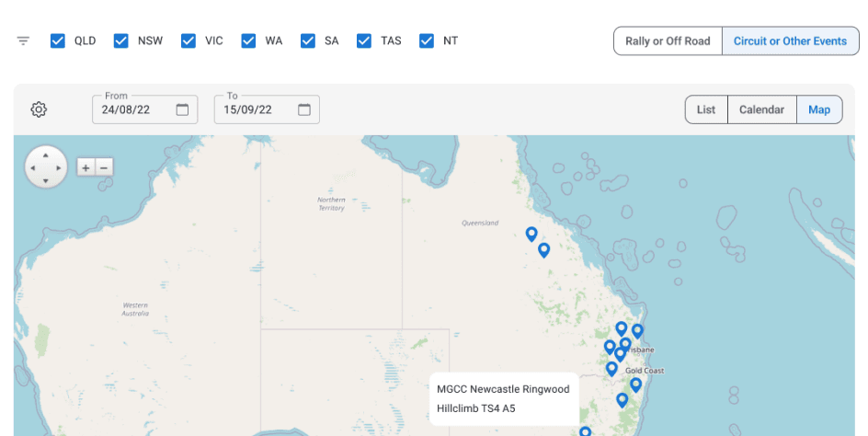The width and height of the screenshot is (868, 436).
Task: Switch to the Calendar view tab
Action: pyautogui.click(x=761, y=109)
